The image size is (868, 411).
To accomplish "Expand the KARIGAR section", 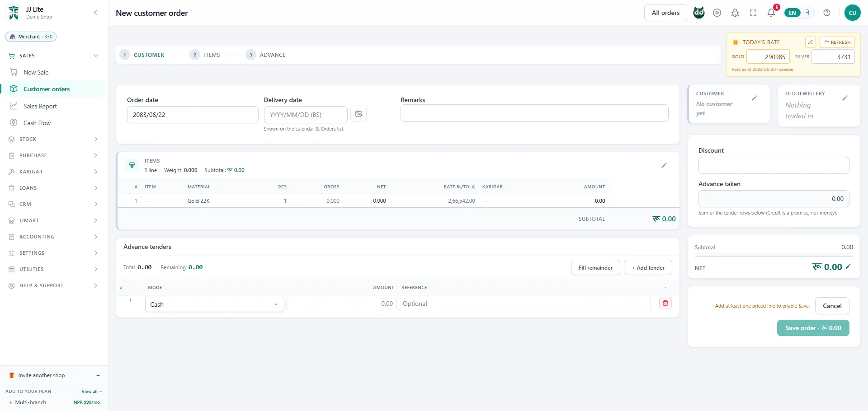I will pos(95,172).
